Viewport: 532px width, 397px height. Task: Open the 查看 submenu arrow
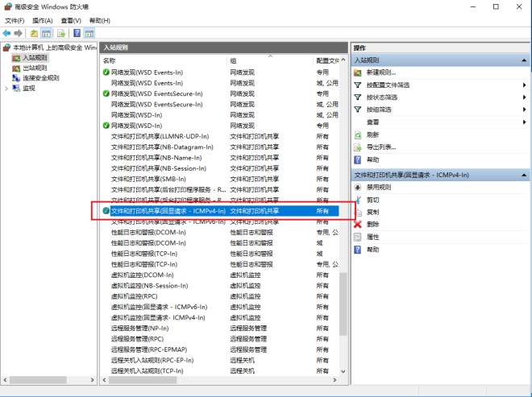[524, 122]
